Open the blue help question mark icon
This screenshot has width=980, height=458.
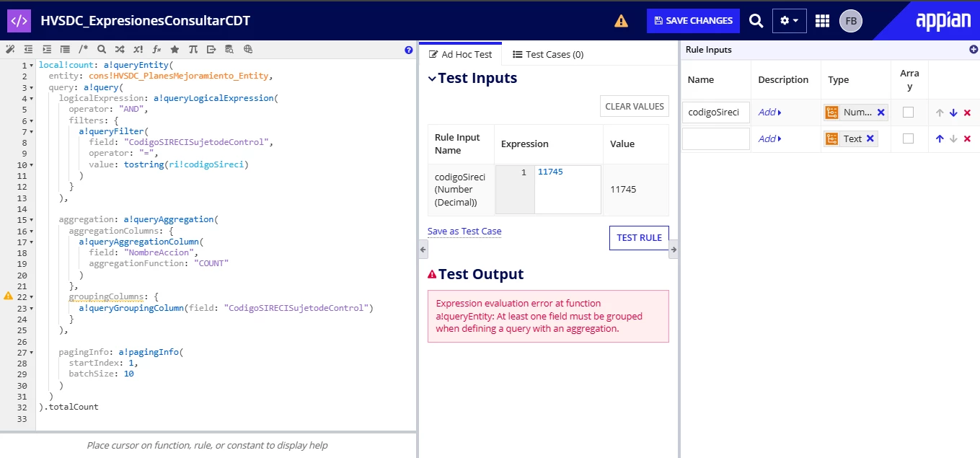pos(409,50)
